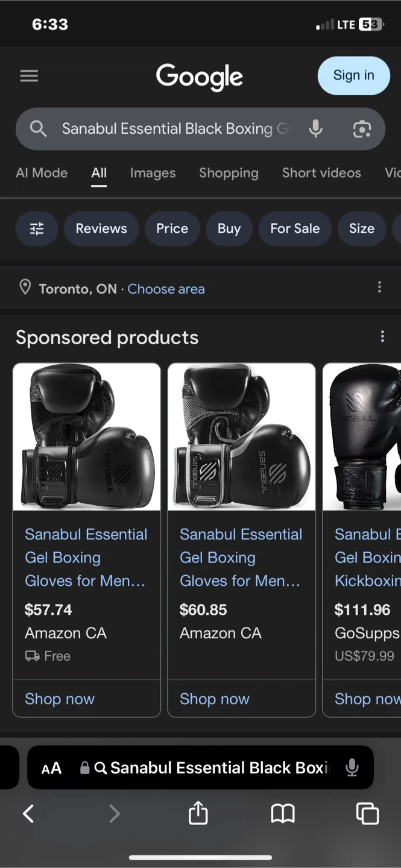Tap the microphone in Safari's address bar
Image resolution: width=401 pixels, height=868 pixels.
[352, 767]
